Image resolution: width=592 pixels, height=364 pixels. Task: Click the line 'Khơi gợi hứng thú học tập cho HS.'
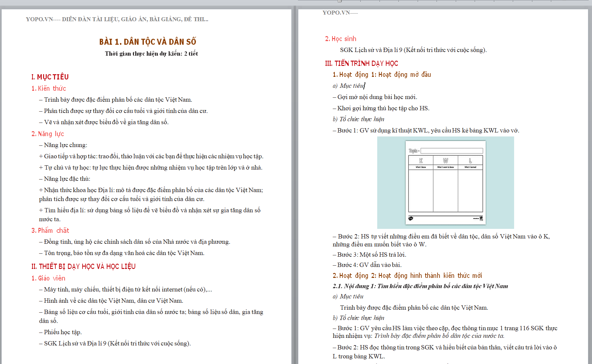[x=381, y=108]
